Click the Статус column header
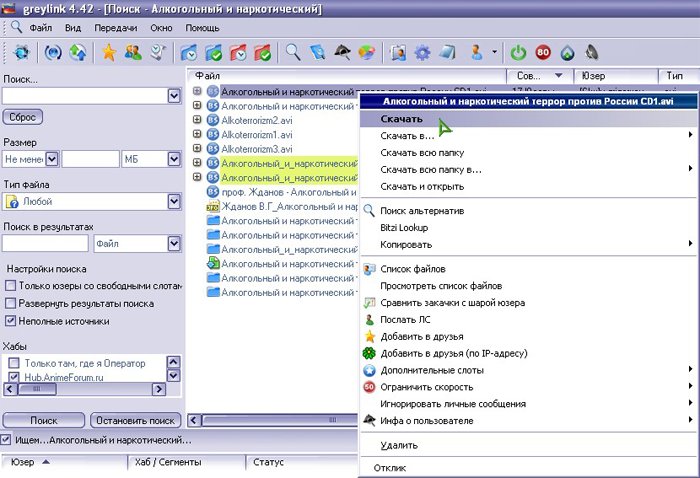The width and height of the screenshot is (700, 478). pyautogui.click(x=302, y=462)
